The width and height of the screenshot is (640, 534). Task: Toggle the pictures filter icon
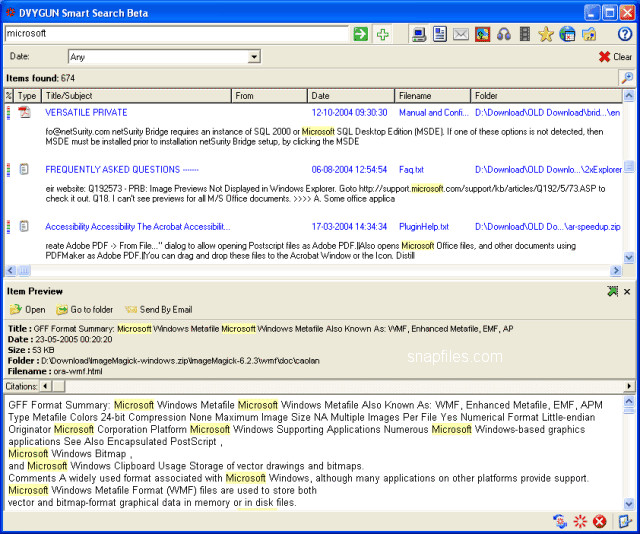pos(482,34)
